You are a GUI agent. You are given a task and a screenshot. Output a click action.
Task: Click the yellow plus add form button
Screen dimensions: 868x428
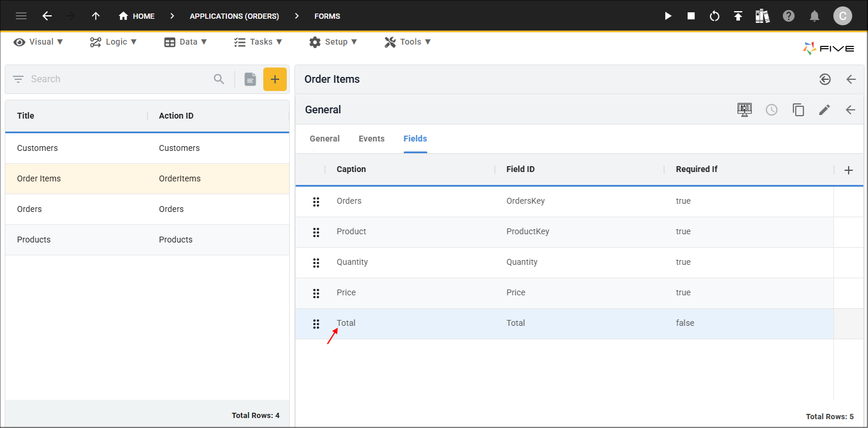pos(274,79)
